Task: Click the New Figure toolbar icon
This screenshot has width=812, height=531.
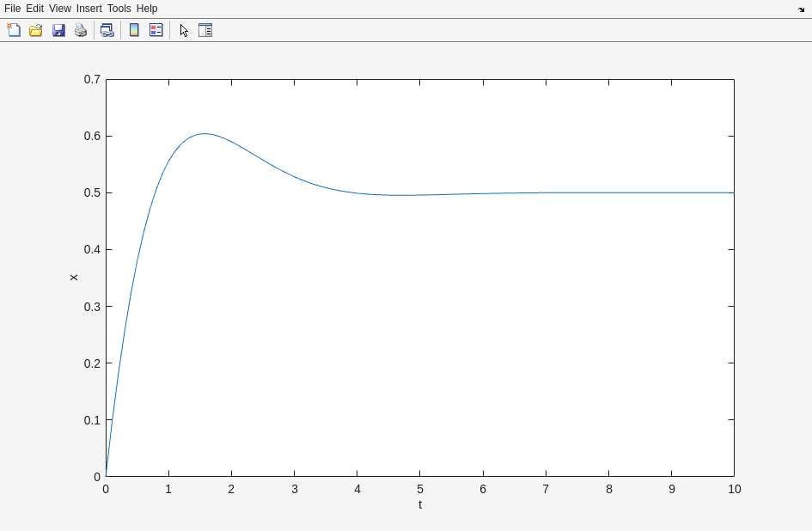Action: click(x=14, y=30)
